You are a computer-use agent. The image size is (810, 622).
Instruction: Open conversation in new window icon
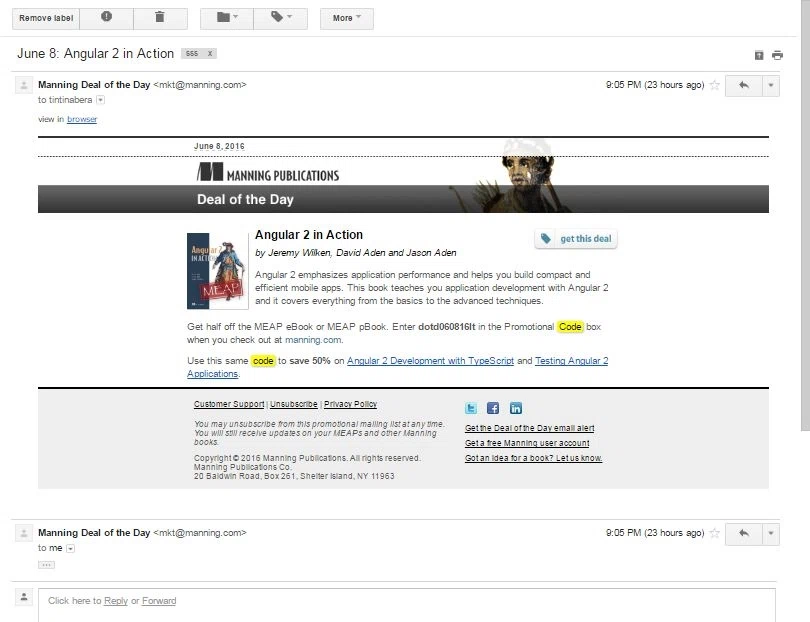(759, 55)
